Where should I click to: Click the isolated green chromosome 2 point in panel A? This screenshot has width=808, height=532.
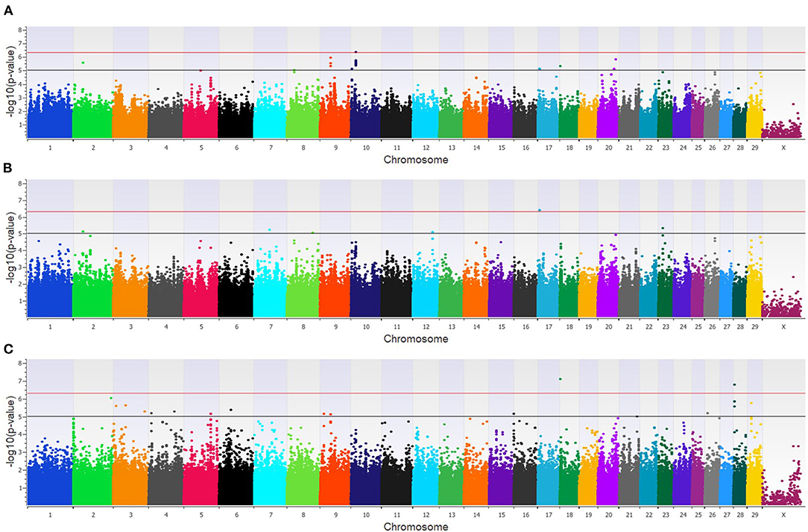[x=83, y=63]
